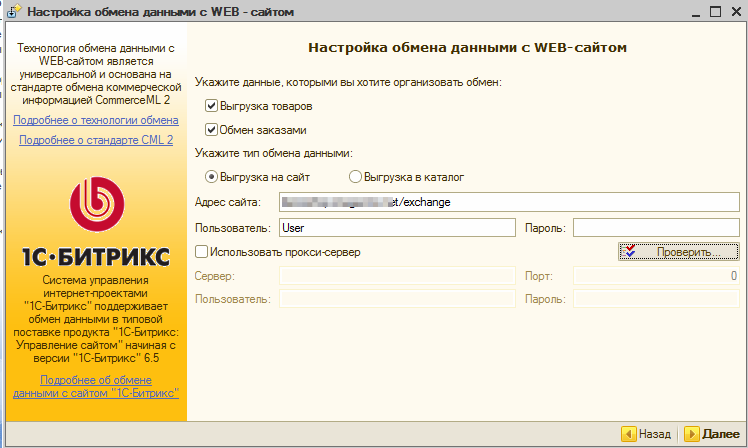Image resolution: width=748 pixels, height=448 pixels.
Task: Open Подробнее о технологии обмена link
Action: pyautogui.click(x=96, y=120)
